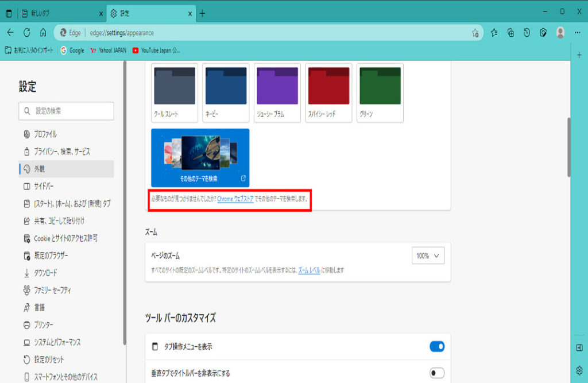Viewport: 588px width, 383px height.
Task: Open the Favorites list in the toolbar
Action: pos(494,33)
